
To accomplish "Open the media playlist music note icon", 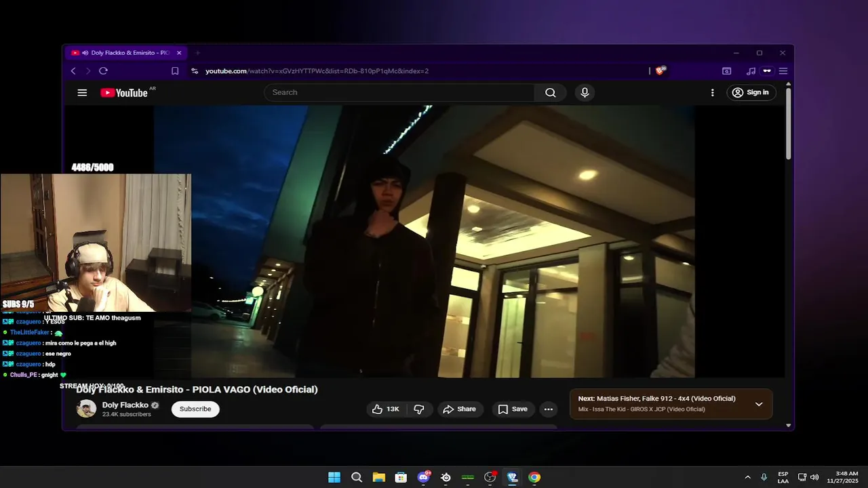I will point(751,71).
